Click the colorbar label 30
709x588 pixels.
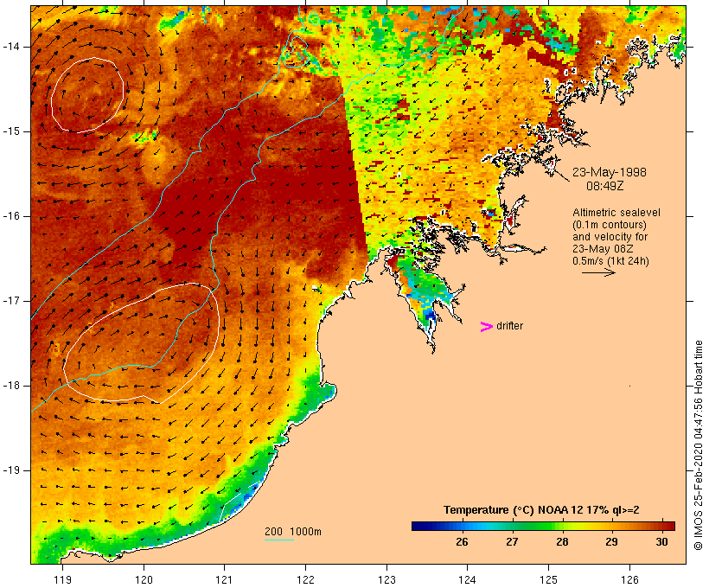[x=661, y=541]
